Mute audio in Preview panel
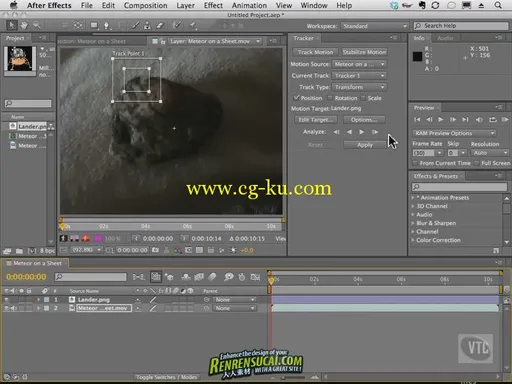The height and width of the screenshot is (384, 512). click(x=479, y=119)
